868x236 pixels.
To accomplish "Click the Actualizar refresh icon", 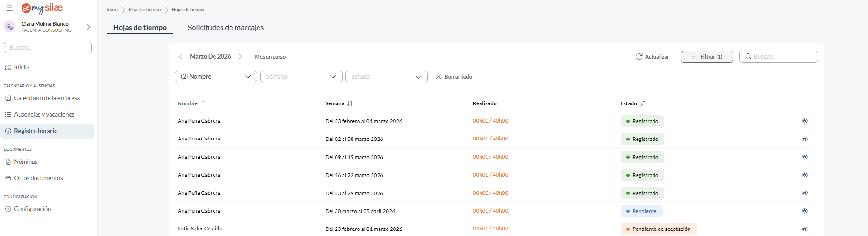I will coord(638,57).
